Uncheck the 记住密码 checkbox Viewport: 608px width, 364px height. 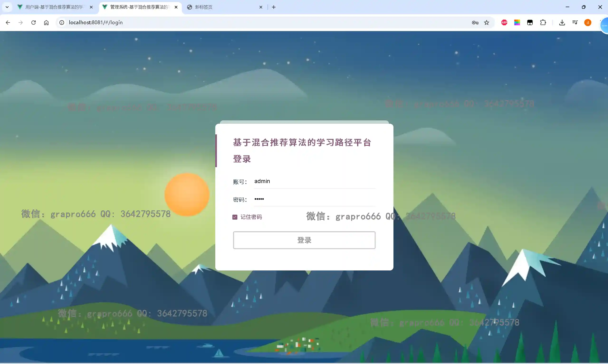(235, 217)
